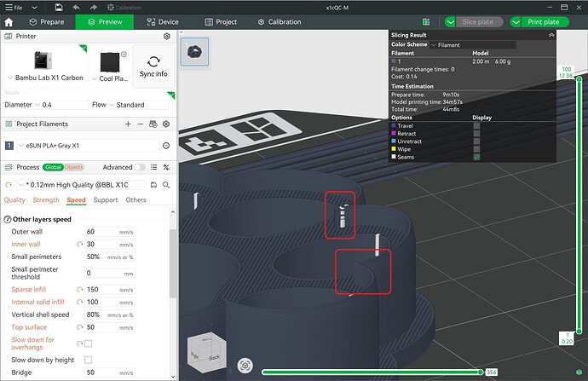Edit the eSUN PLA+ filament preset
This screenshot has height=381, width=588.
point(166,146)
